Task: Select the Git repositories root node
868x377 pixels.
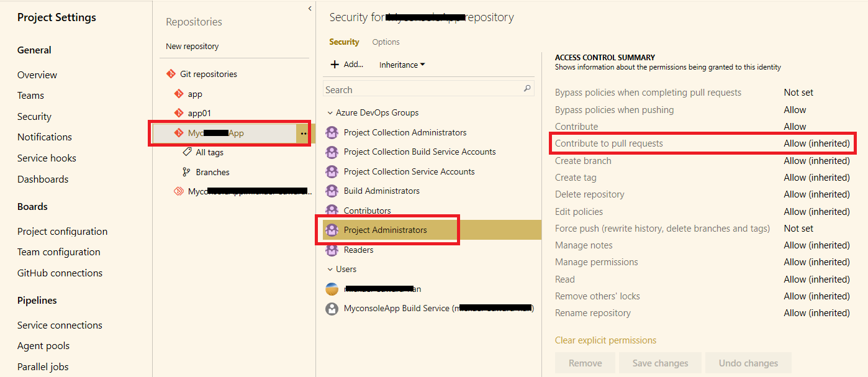Action: pos(209,74)
